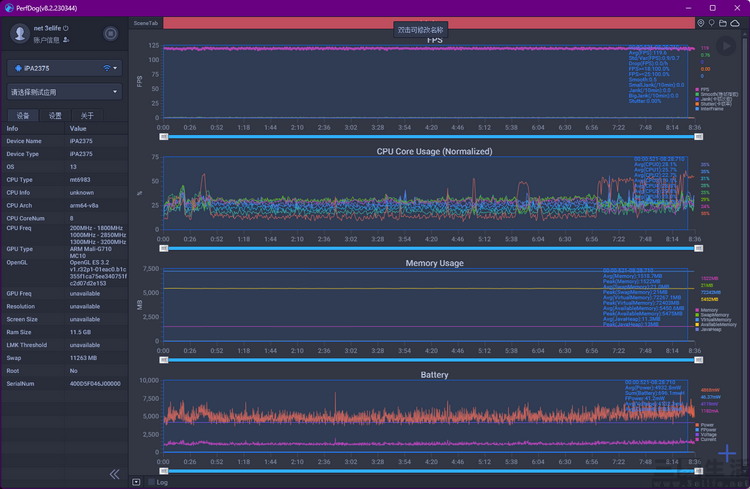Click left handle of Memory Usage slider

point(164,360)
